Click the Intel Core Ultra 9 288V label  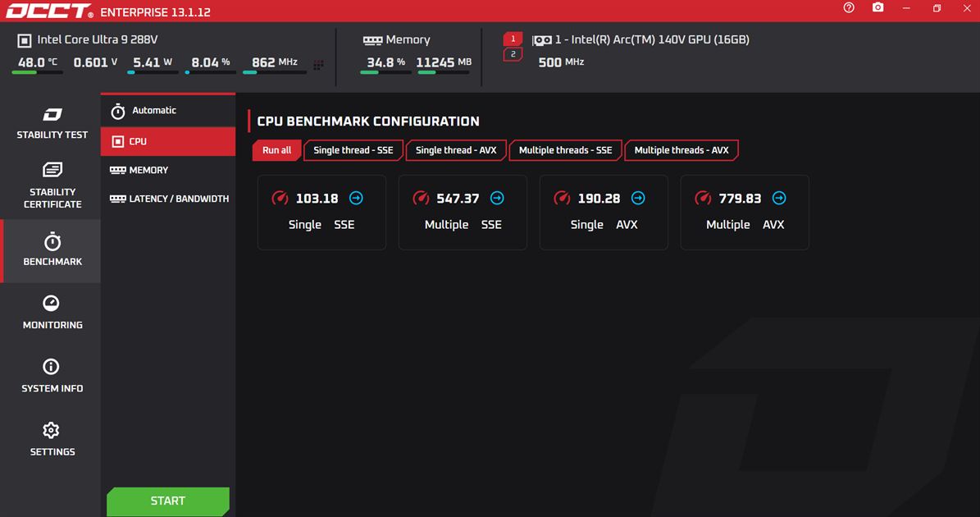coord(98,40)
